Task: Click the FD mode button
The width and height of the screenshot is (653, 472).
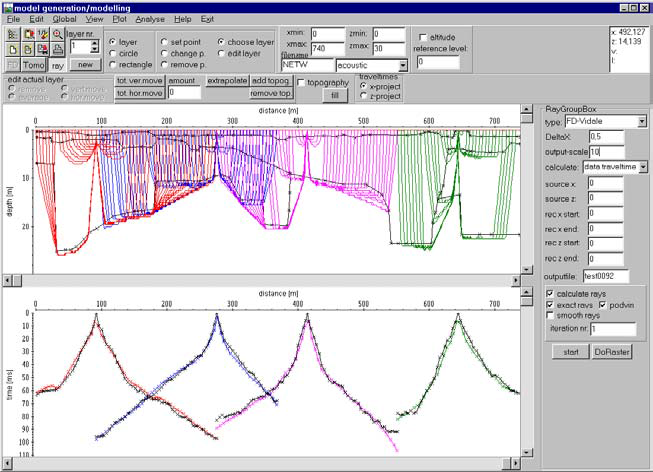Action: click(12, 63)
